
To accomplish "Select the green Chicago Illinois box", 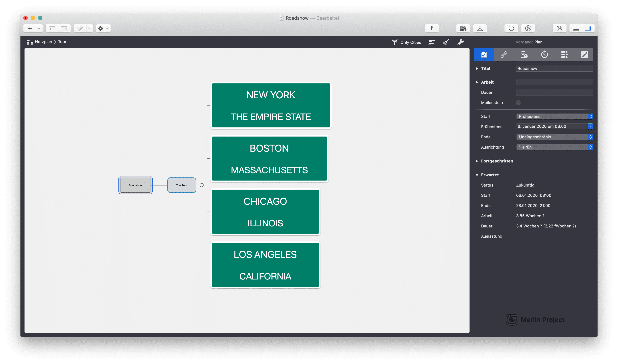I will [x=265, y=212].
